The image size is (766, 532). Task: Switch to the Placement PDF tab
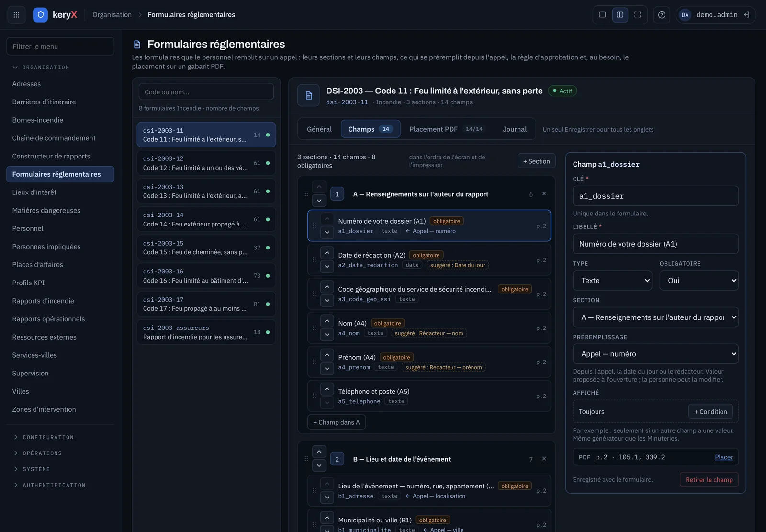(x=447, y=129)
